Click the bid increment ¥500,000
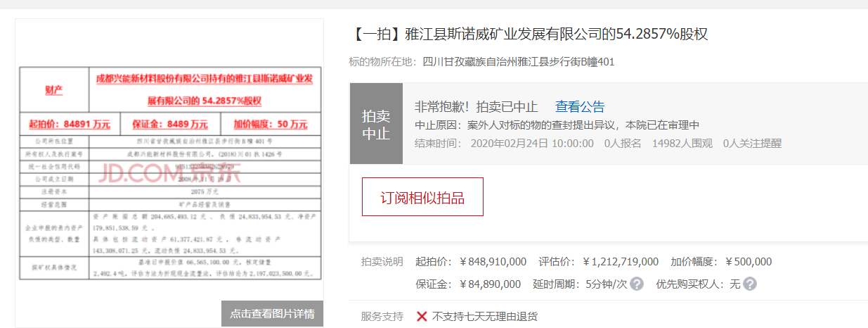 749,262
